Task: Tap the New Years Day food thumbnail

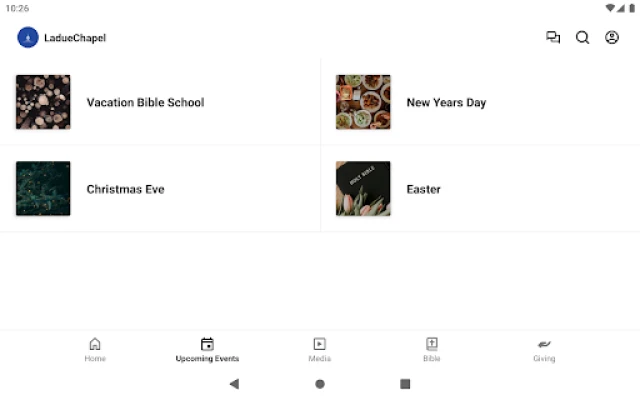Action: click(x=363, y=102)
